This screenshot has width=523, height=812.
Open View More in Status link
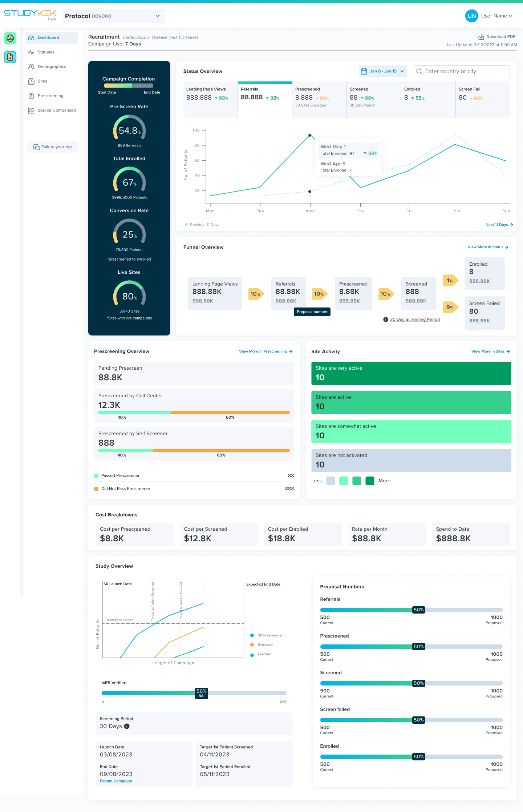point(488,247)
